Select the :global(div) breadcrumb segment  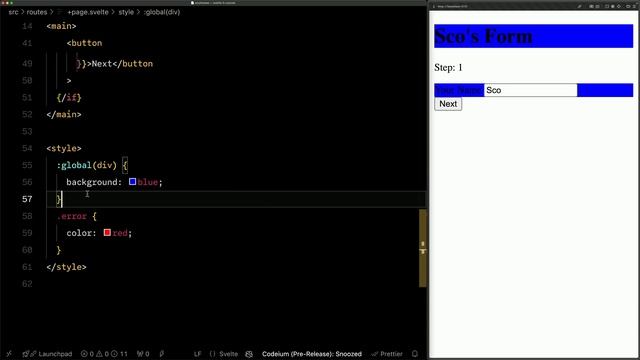tap(162, 12)
